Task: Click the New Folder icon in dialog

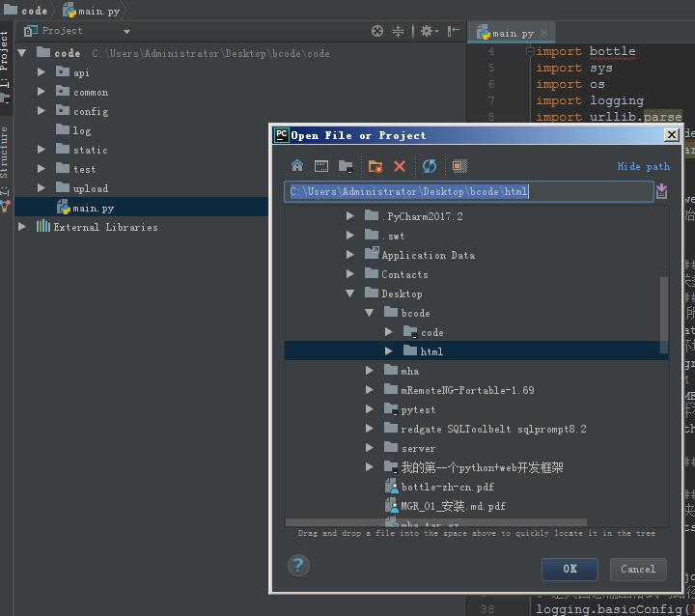Action: [x=375, y=166]
